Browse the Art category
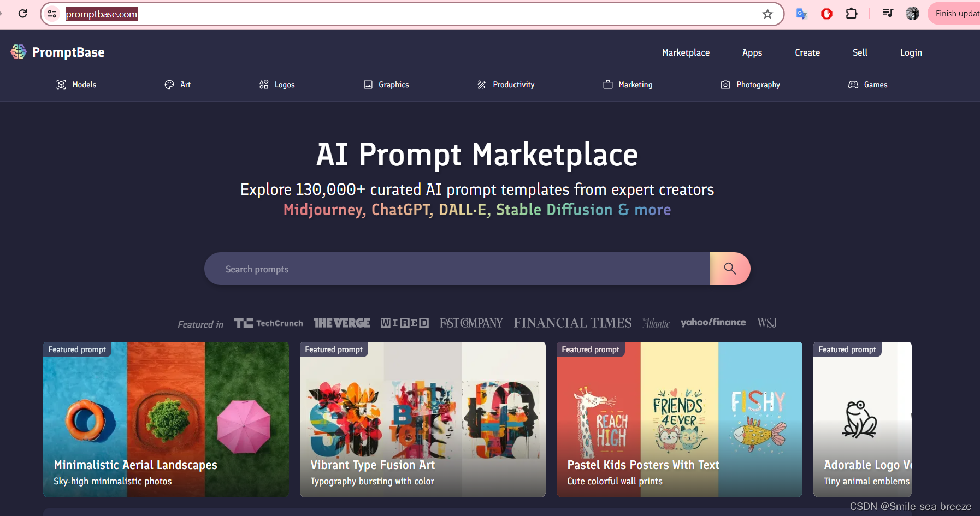 click(x=186, y=85)
